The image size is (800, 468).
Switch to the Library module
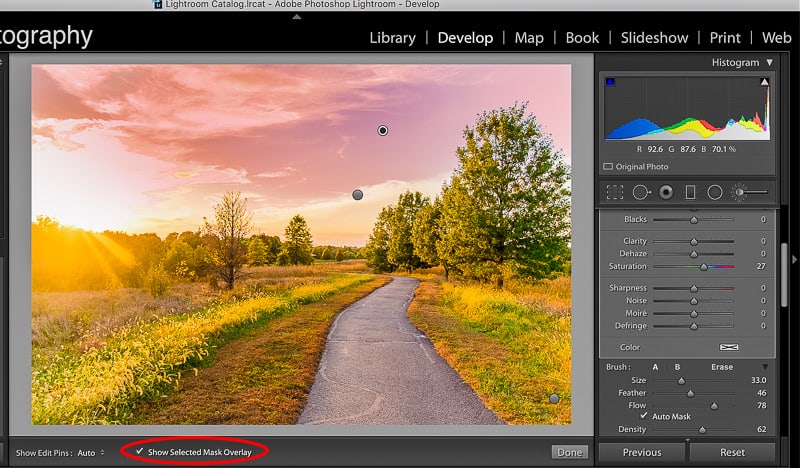(x=392, y=38)
